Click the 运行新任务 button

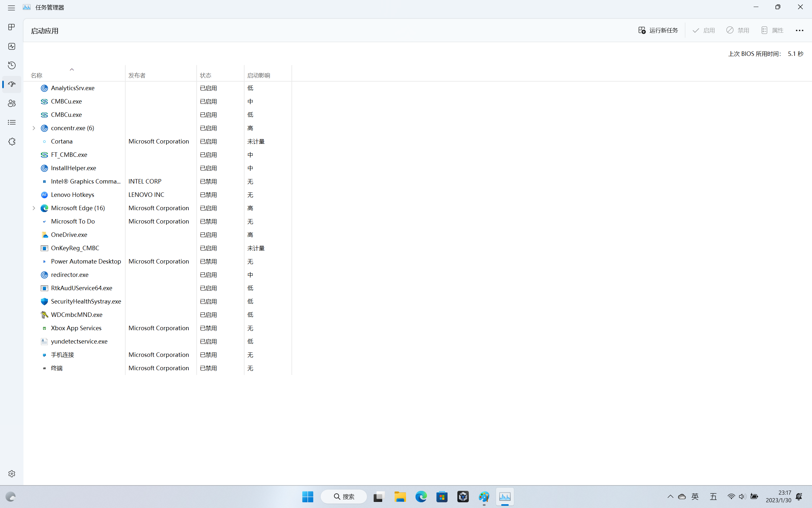pyautogui.click(x=658, y=30)
